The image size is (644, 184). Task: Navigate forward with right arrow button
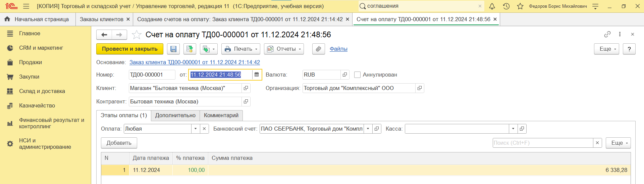[x=119, y=35]
